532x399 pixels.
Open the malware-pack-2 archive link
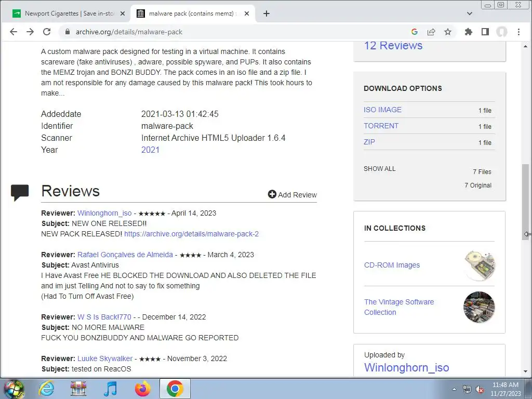[x=191, y=234]
